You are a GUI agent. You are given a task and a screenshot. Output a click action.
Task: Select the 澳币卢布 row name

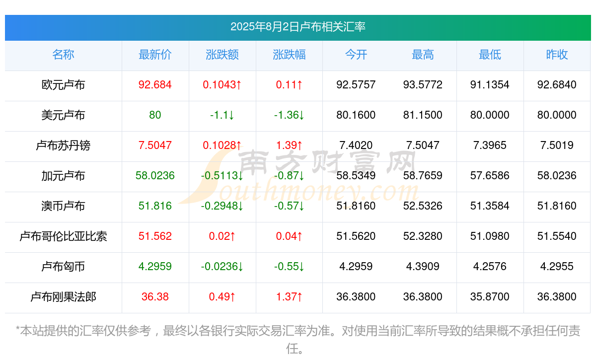(x=64, y=206)
